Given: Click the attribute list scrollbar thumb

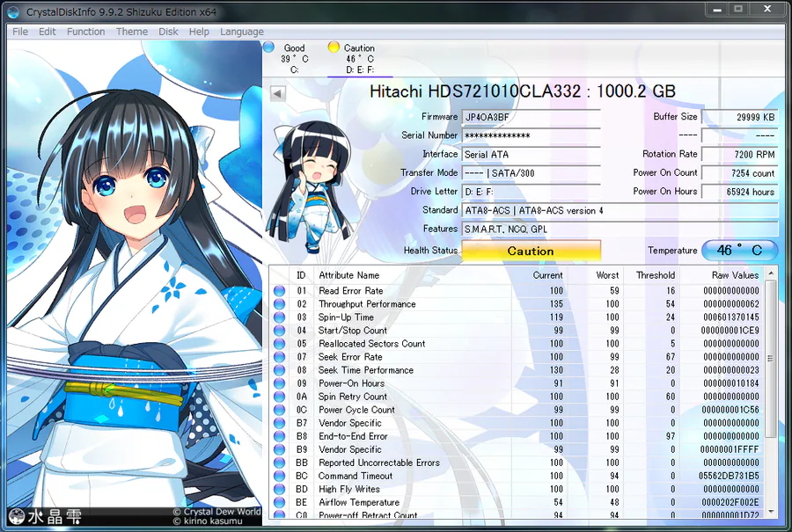Looking at the screenshot, I should tap(771, 359).
